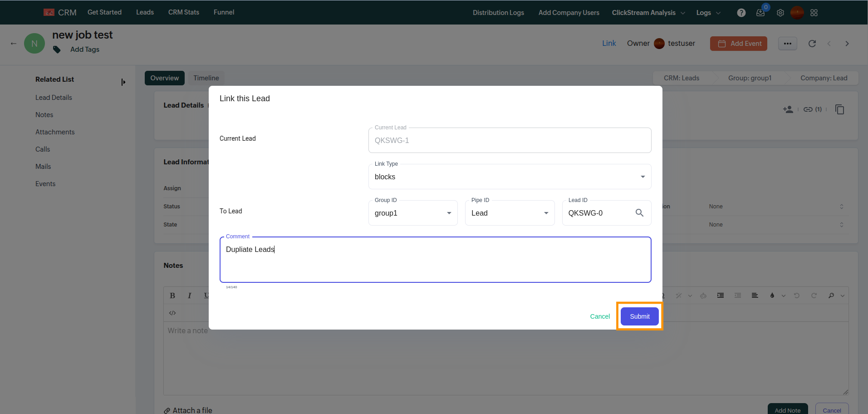Go to the previous lead
Screen dimensions: 868x414
pos(829,44)
